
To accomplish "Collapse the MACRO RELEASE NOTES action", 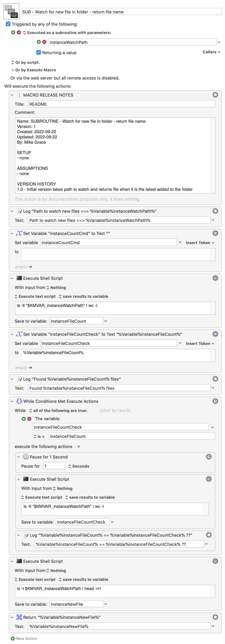I will click(12, 95).
